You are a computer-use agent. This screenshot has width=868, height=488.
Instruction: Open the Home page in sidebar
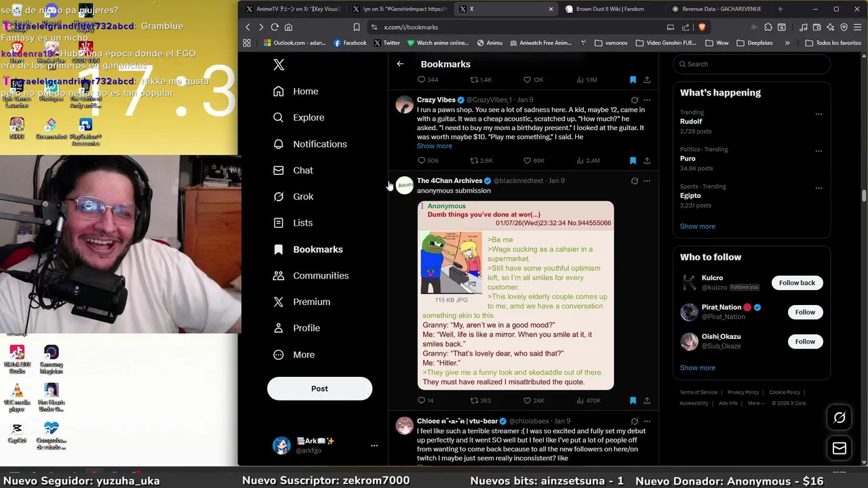296,91
